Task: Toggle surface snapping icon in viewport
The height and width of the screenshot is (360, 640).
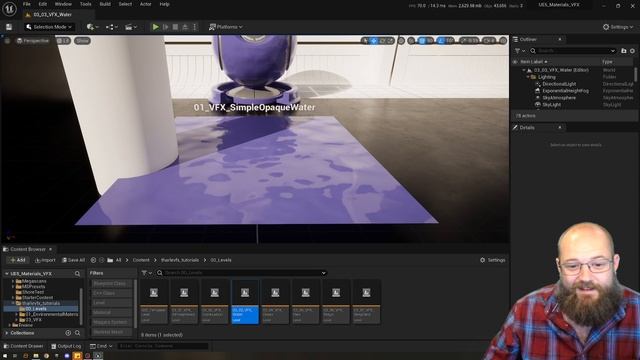Action: click(x=411, y=41)
